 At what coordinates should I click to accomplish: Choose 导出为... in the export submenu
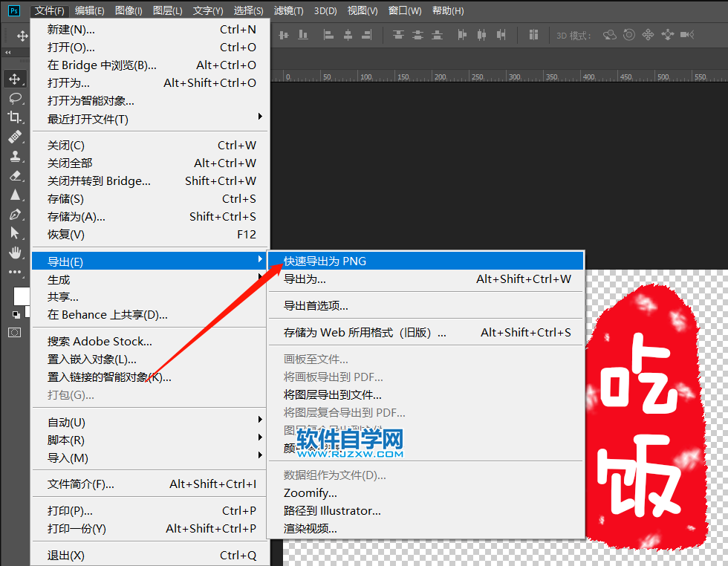click(426, 279)
